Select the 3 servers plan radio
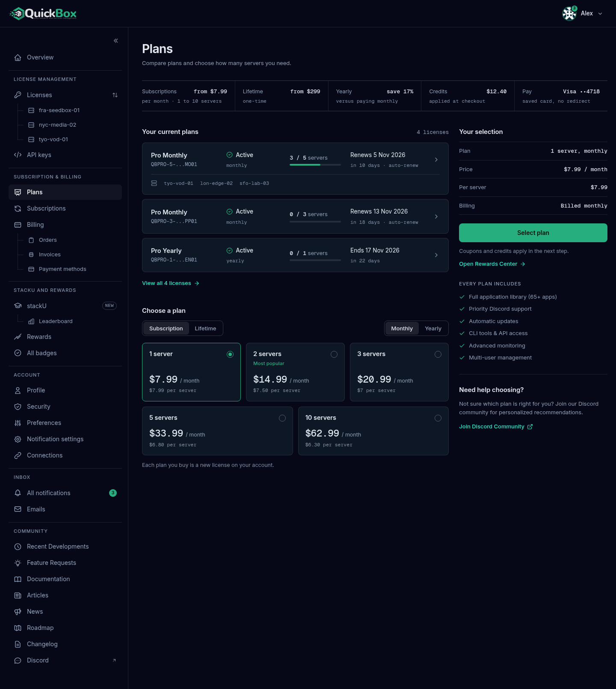 click(x=438, y=354)
